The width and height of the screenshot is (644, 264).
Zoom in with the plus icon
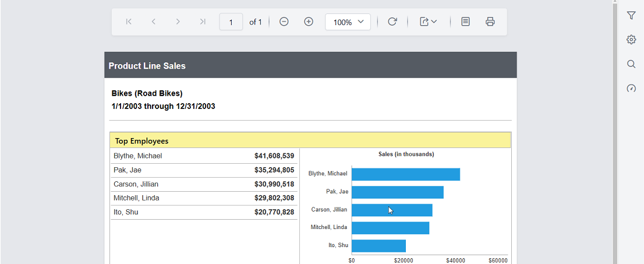pos(309,22)
